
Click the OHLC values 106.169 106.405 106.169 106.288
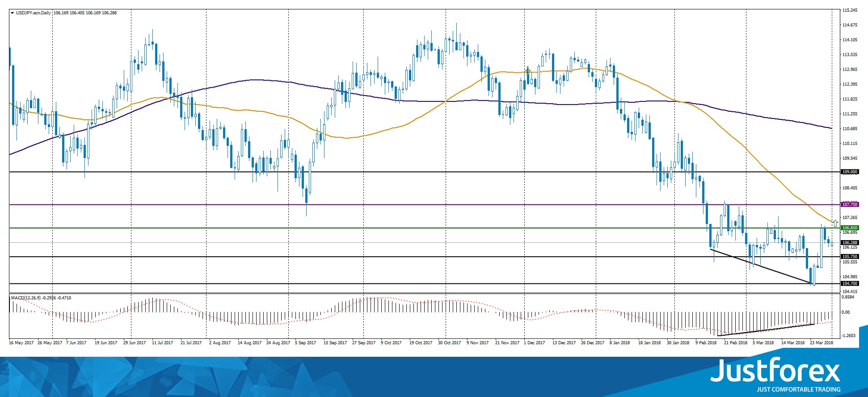85,13
